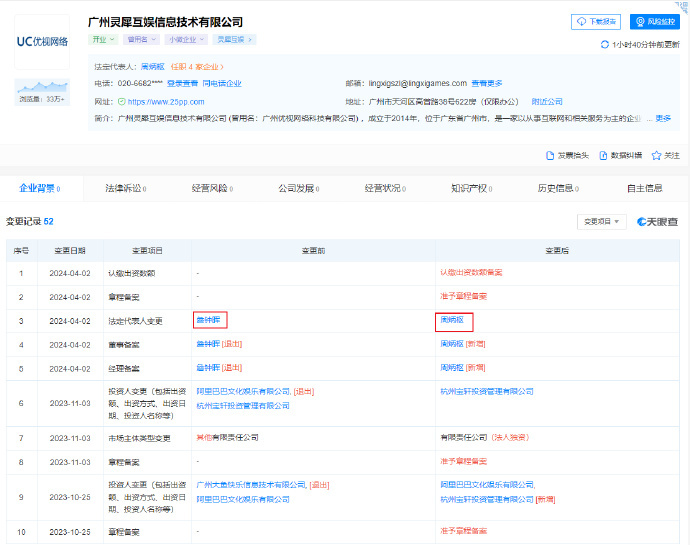Screen dimensions: 690x545
Task: Open Risk Monitoring (风险监控) button
Action: (655, 22)
